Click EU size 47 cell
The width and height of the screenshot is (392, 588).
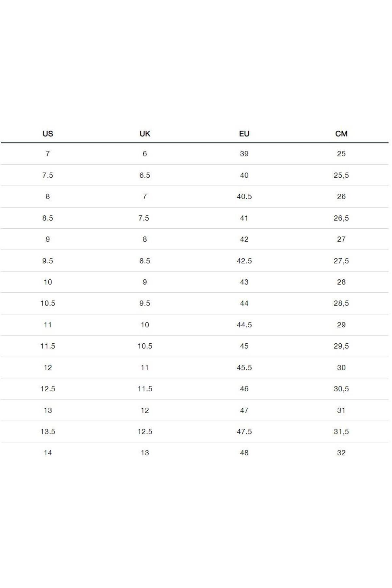click(244, 411)
